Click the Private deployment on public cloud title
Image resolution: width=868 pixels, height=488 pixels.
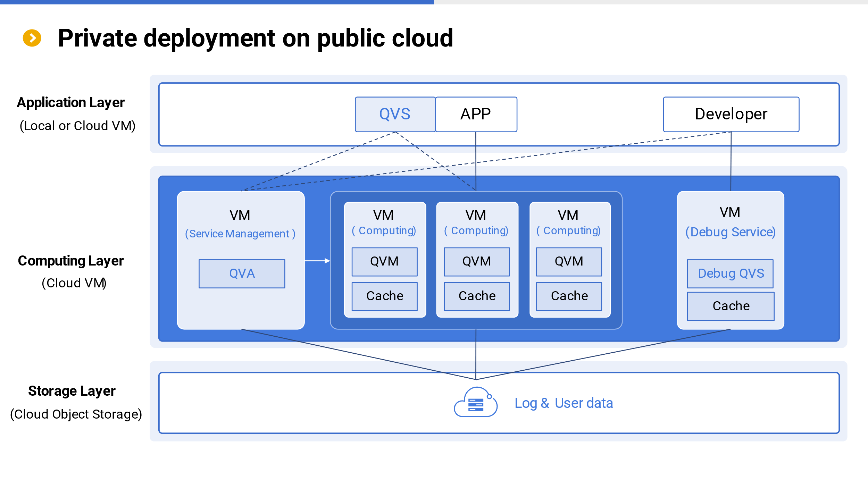(x=255, y=38)
